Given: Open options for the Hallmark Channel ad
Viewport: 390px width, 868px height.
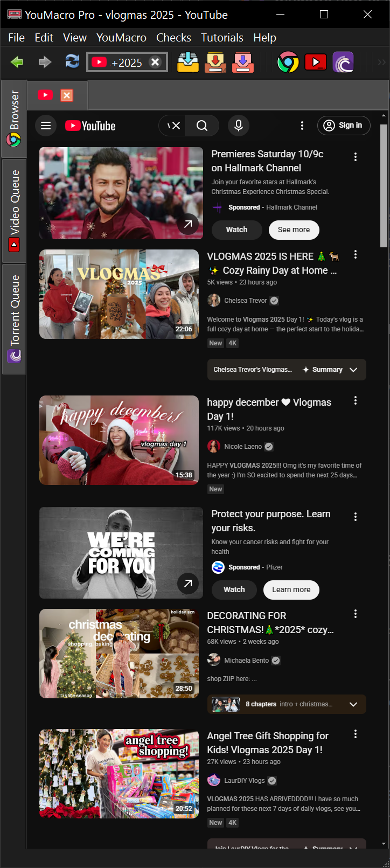Looking at the screenshot, I should [x=356, y=157].
